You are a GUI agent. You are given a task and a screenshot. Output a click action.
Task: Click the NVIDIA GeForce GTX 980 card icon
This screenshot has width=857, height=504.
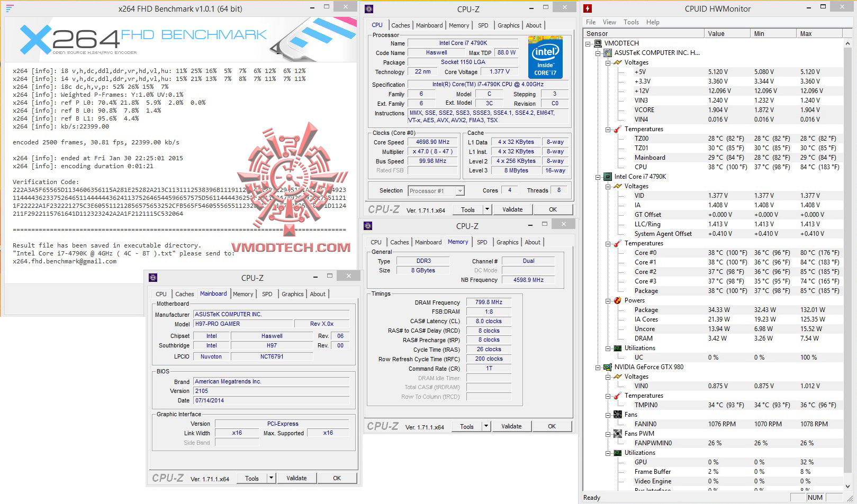(608, 367)
